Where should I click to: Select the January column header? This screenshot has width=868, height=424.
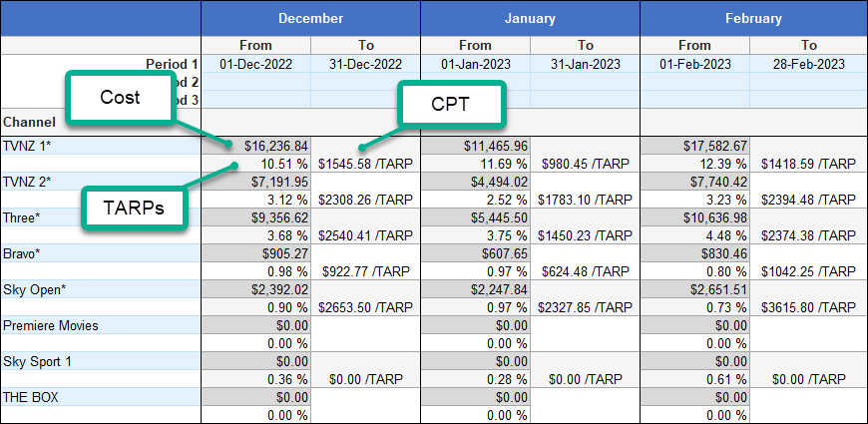pyautogui.click(x=530, y=18)
